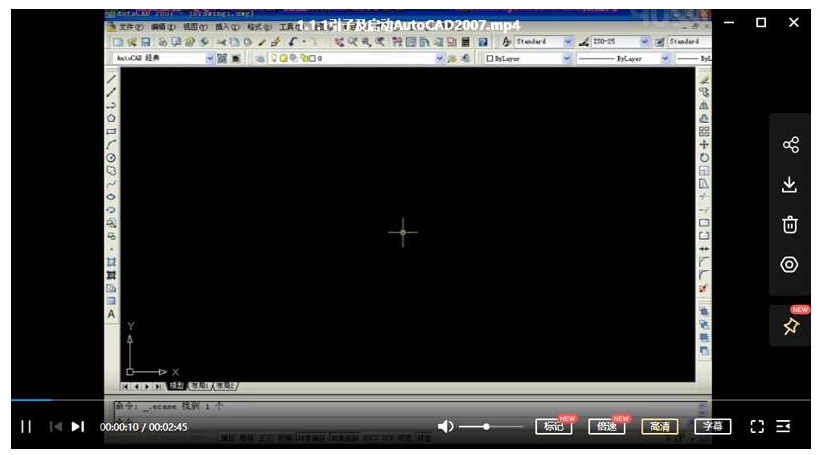
Task: Click the command window scrollbar
Action: coord(702,408)
